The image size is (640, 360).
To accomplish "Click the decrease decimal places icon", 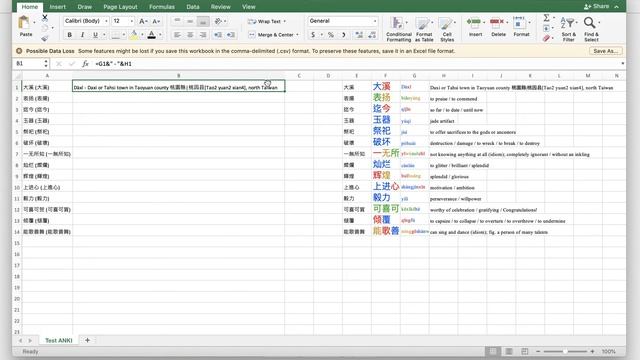I will click(x=372, y=35).
